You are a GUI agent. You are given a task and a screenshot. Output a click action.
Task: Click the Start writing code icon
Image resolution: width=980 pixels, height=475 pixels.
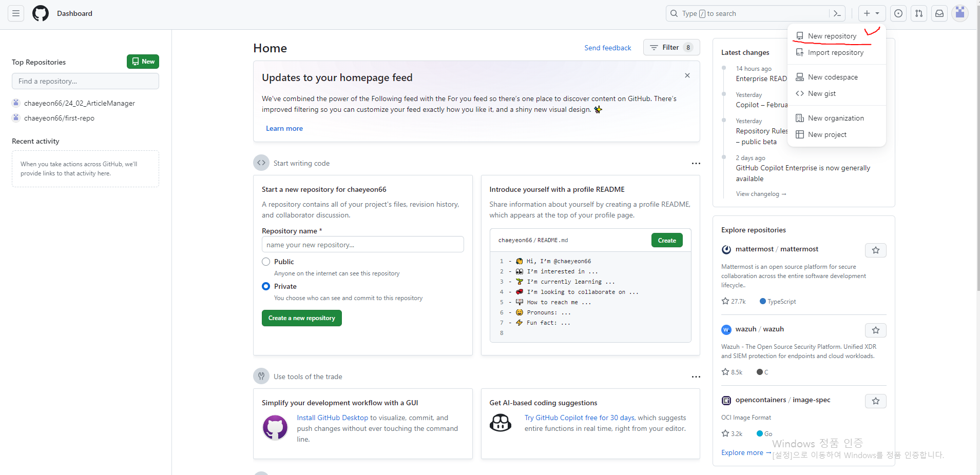(x=261, y=163)
